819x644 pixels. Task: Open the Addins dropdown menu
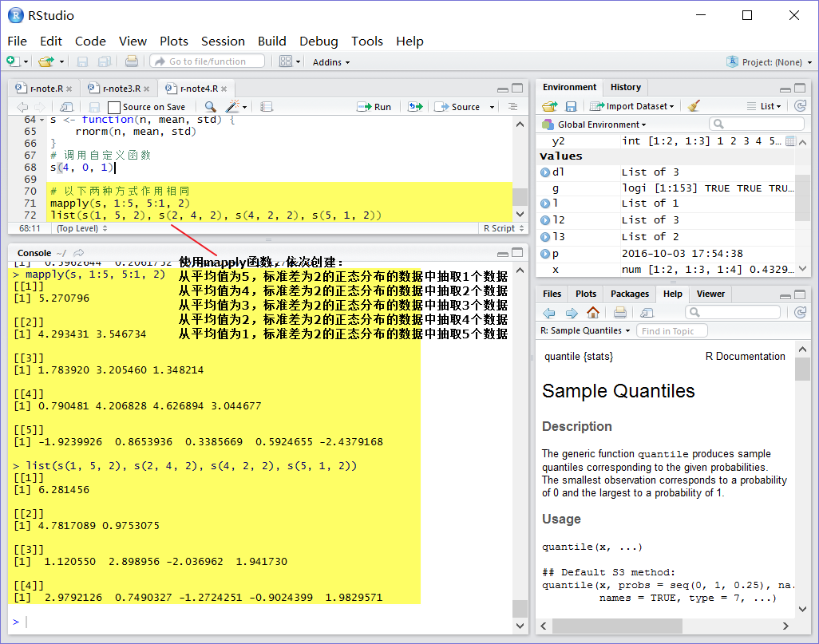[x=331, y=62]
